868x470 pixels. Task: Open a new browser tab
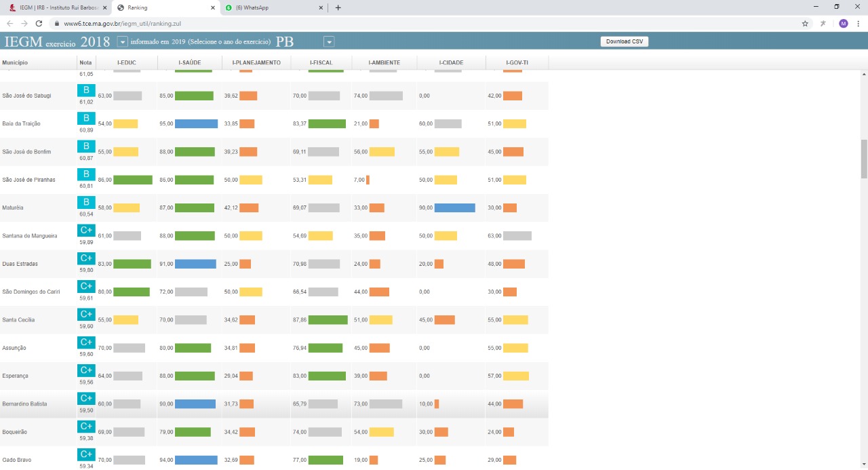(x=338, y=7)
